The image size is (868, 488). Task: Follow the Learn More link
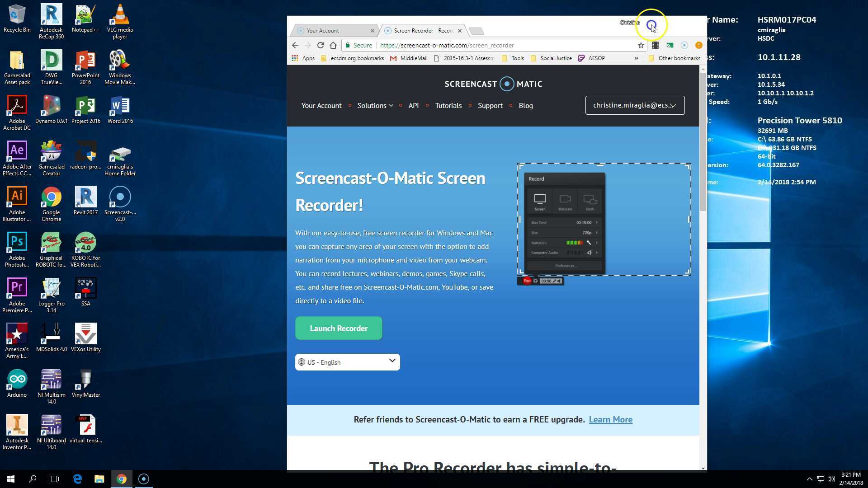click(x=610, y=420)
